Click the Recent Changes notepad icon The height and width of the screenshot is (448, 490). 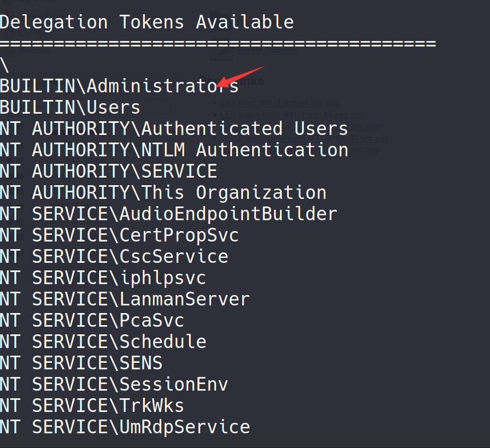pos(221,51)
